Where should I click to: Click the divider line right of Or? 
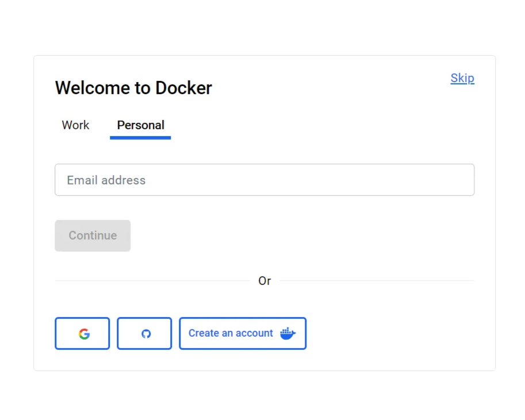pos(377,281)
